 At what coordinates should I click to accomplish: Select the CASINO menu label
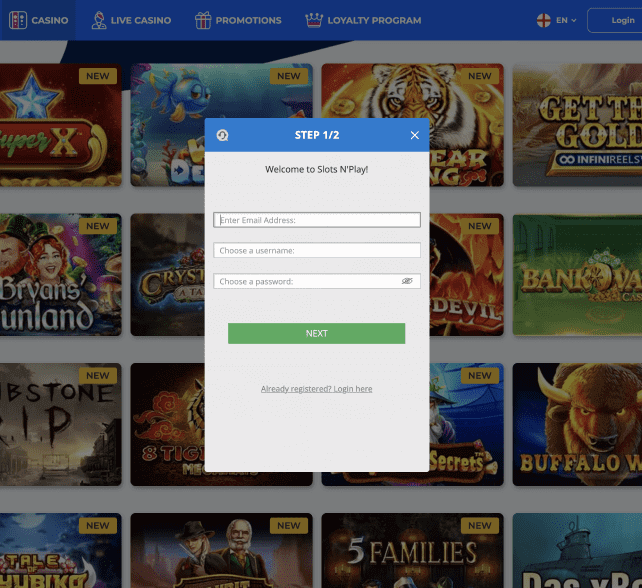click(50, 20)
